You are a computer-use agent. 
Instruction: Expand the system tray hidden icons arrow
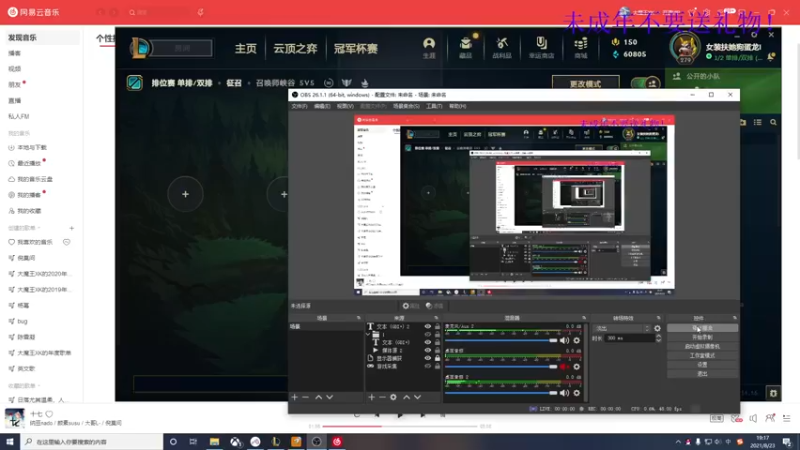[x=678, y=442]
